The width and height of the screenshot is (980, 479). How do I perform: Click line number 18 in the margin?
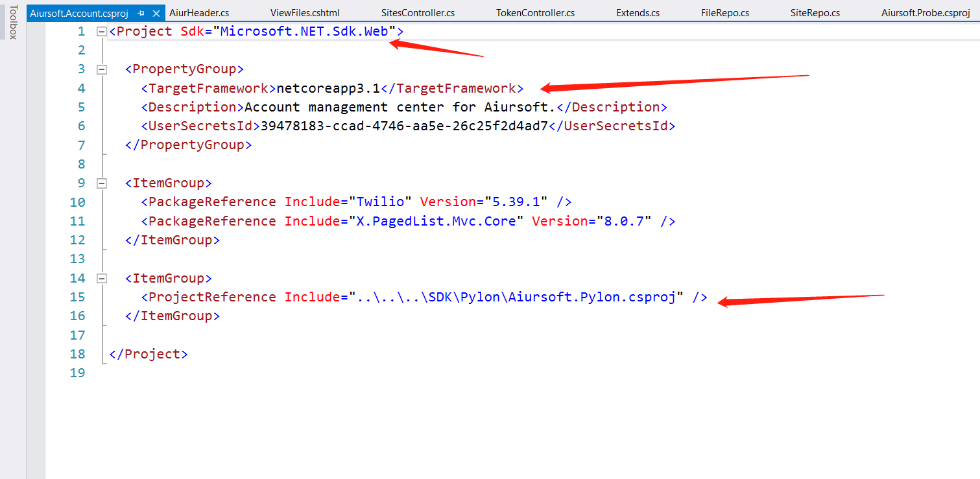[x=77, y=354]
